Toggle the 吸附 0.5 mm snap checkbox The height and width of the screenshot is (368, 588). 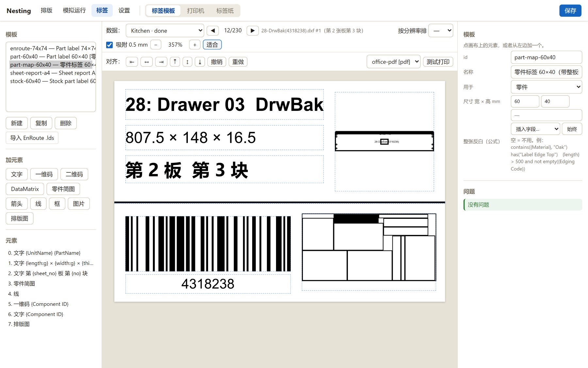click(109, 45)
